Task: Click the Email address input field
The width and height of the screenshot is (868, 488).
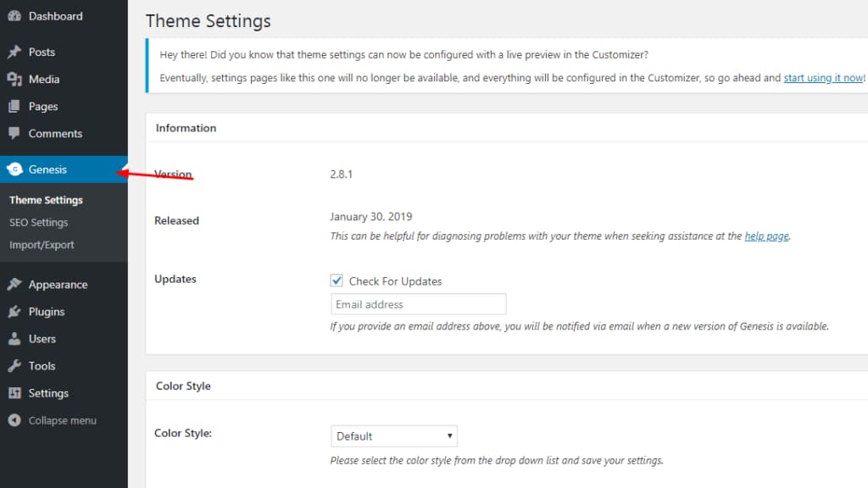Action: tap(418, 304)
